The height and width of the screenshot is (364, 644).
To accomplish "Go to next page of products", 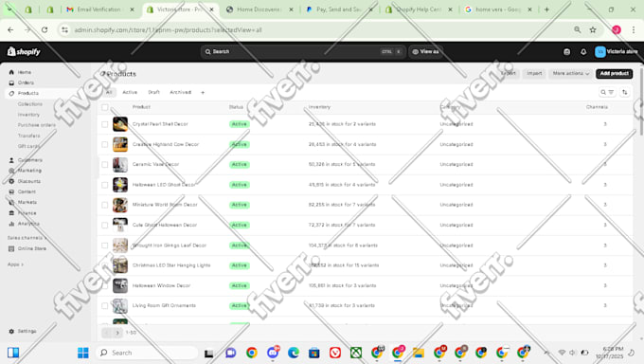I will (117, 333).
